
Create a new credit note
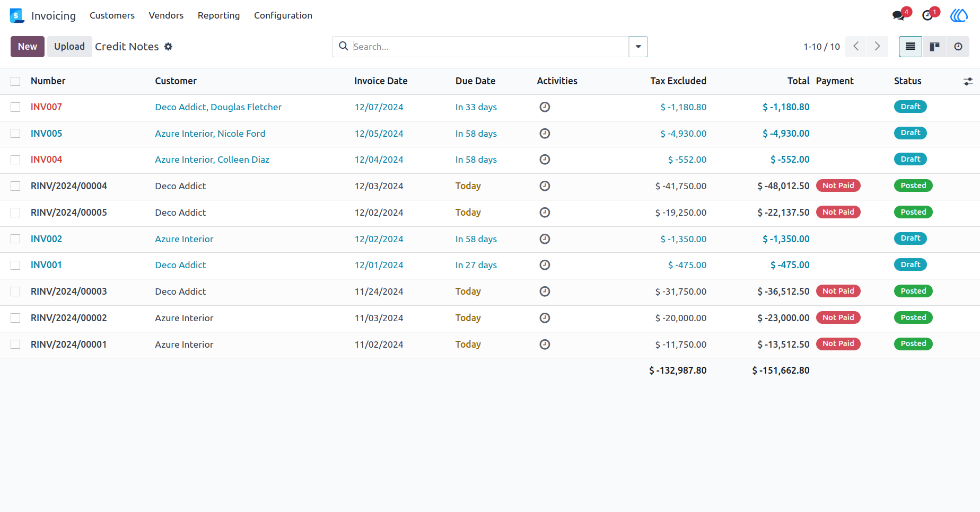[28, 47]
